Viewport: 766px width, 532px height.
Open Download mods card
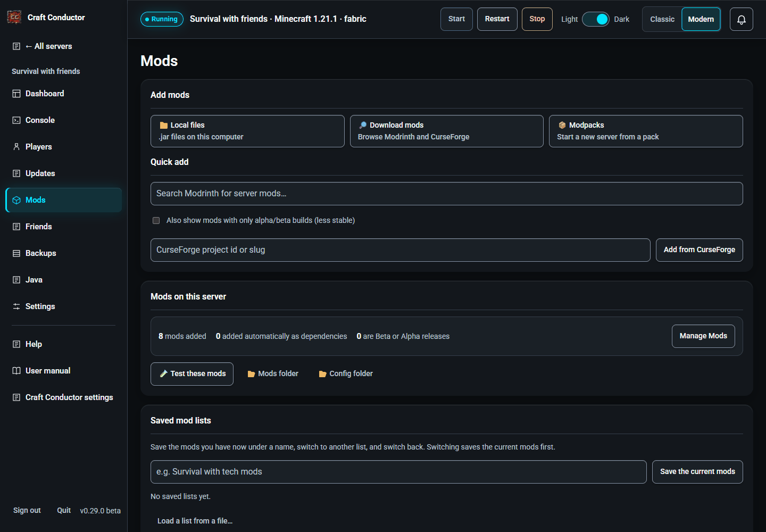447,131
